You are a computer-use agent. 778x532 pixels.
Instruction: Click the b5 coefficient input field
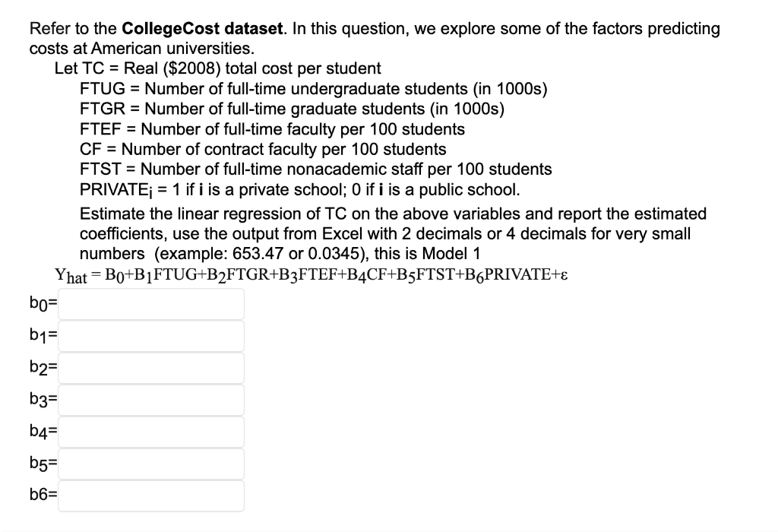click(150, 463)
